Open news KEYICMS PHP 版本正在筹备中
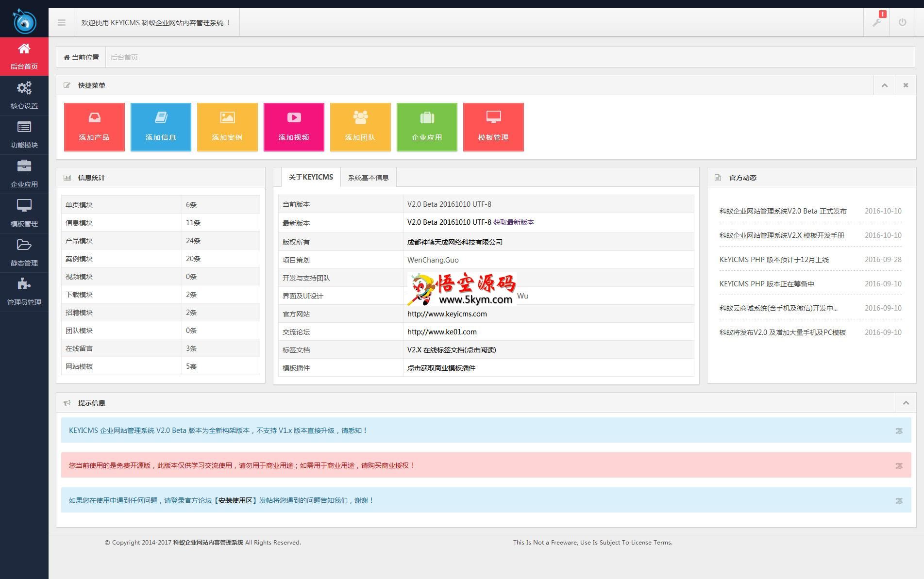 pos(767,284)
